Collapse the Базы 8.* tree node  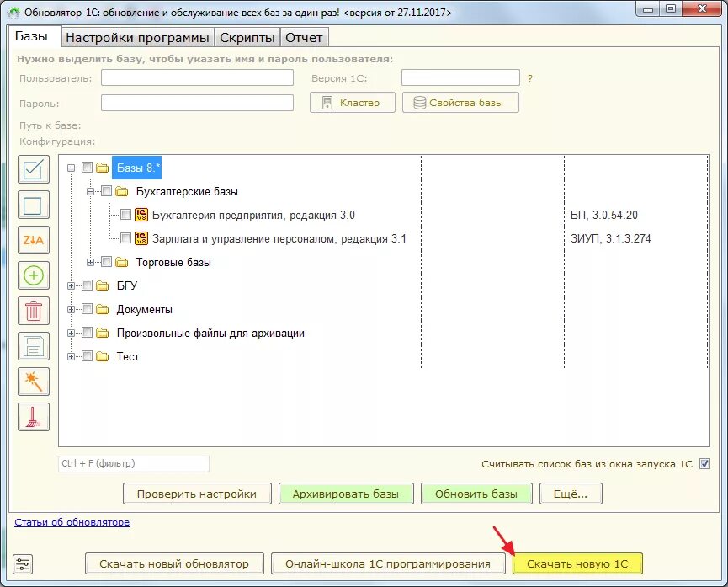[x=71, y=168]
